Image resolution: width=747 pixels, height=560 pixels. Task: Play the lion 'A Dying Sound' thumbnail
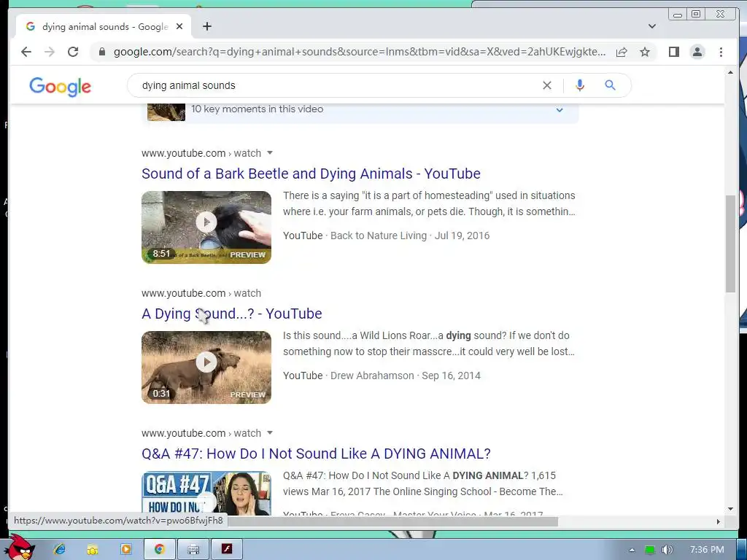[x=206, y=367]
